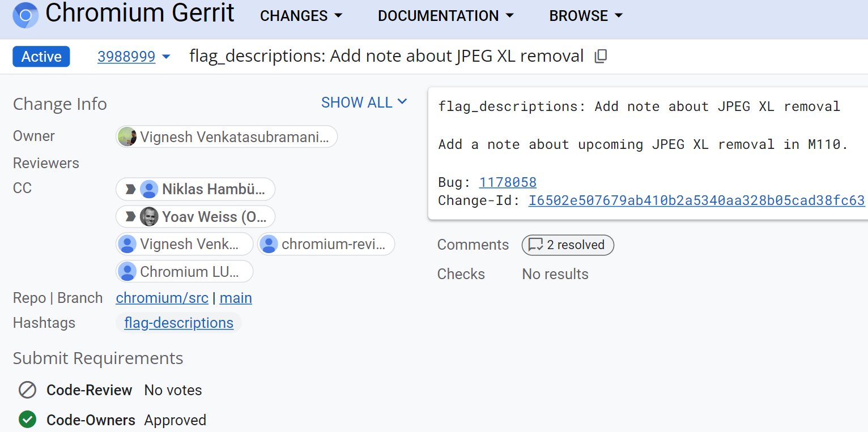Click the chromium-revi CC chip
Screen dimensions: 868x432
pos(326,244)
